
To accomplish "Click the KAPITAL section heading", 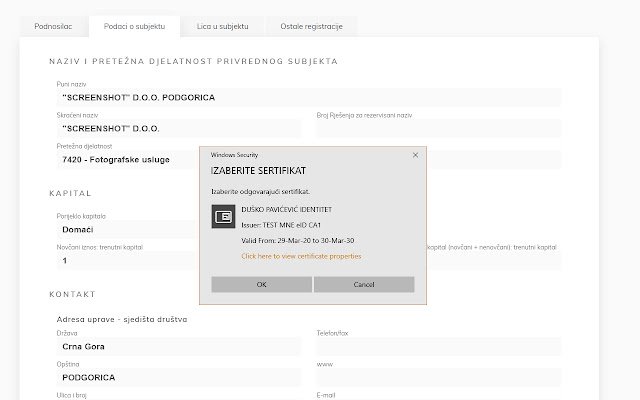I will tap(70, 193).
